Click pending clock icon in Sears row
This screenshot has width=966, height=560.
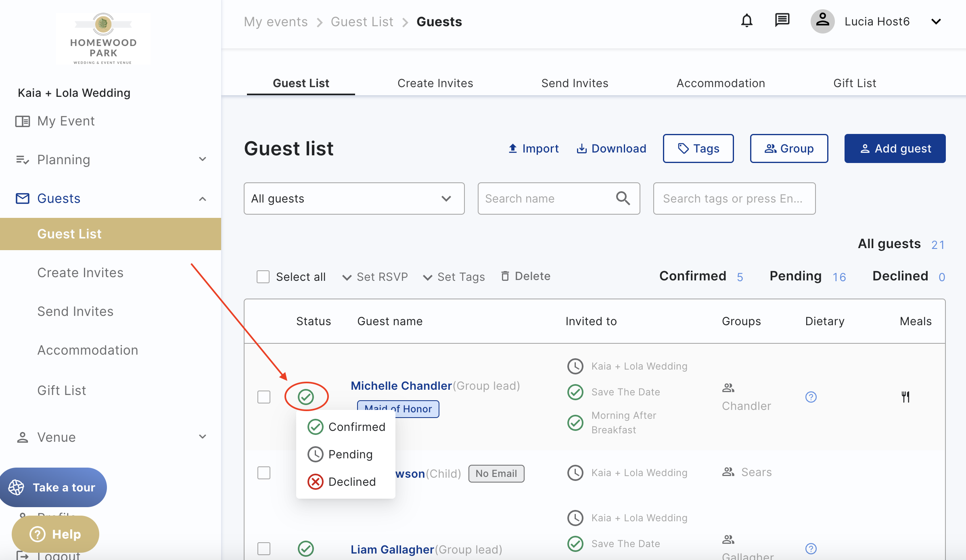click(575, 473)
